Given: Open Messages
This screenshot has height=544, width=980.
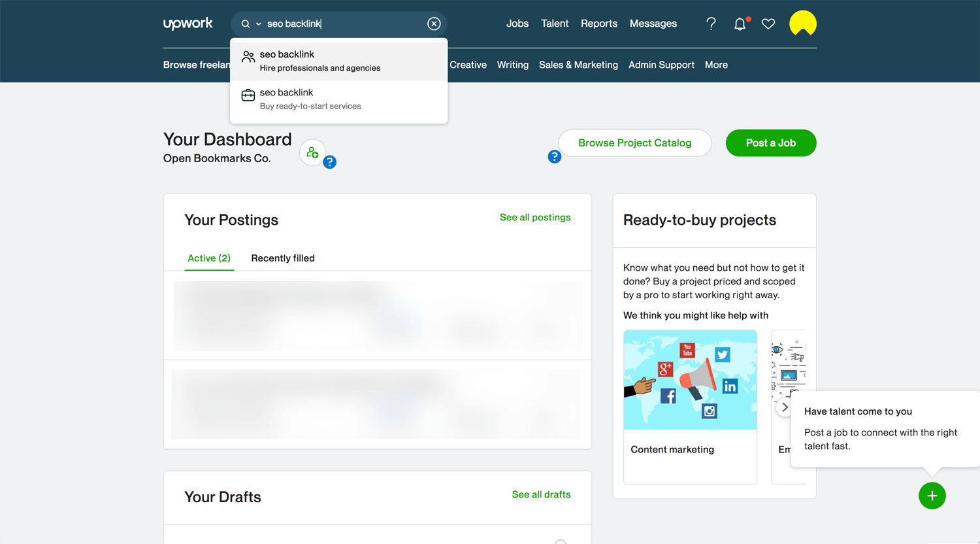Looking at the screenshot, I should click(x=653, y=24).
